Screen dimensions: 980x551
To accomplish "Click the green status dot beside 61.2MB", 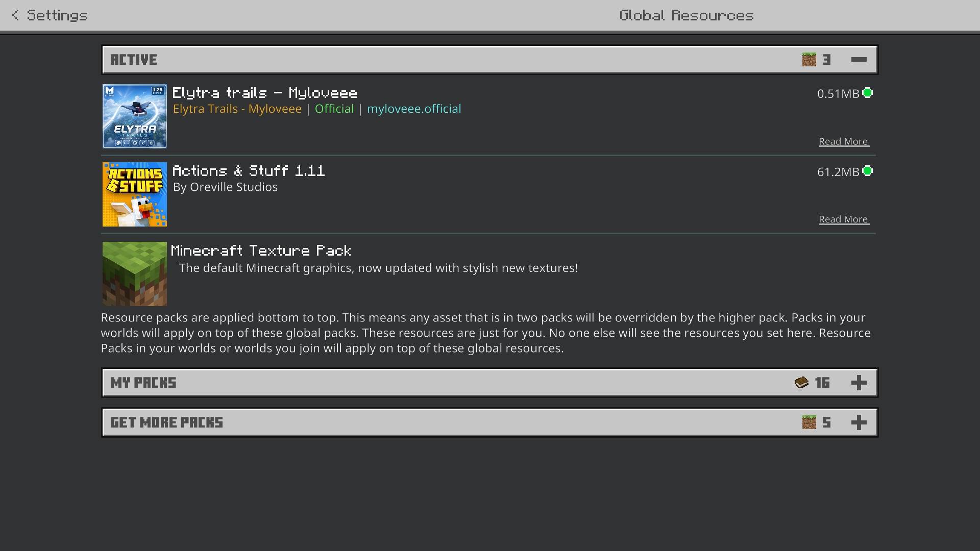I will point(868,171).
